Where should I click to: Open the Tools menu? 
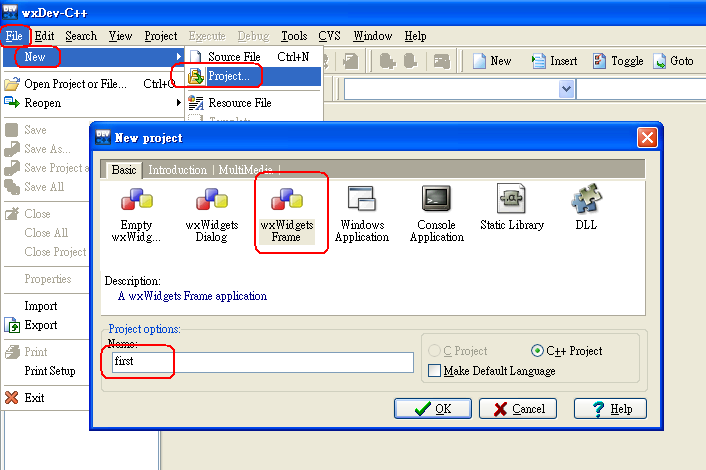tap(294, 36)
